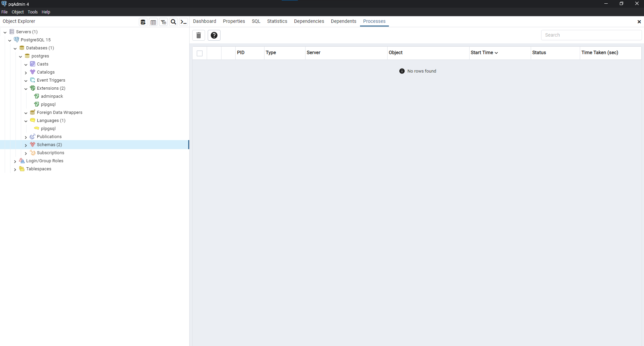Click the Foreign Data Wrappers icon

coord(33,112)
